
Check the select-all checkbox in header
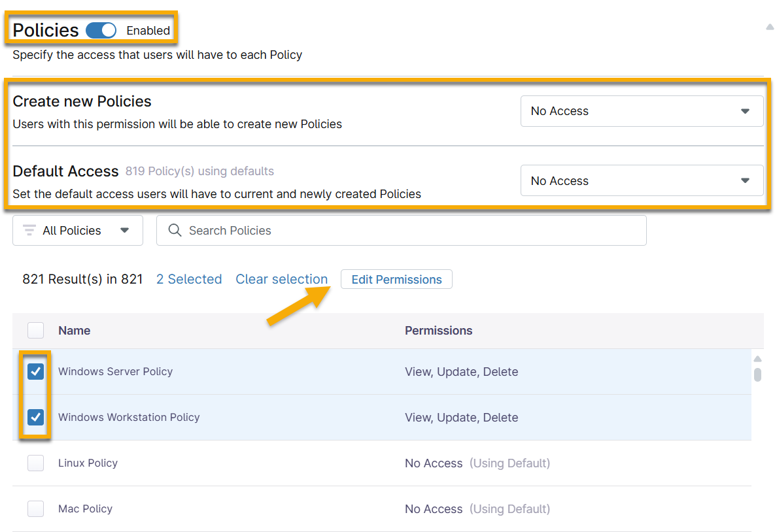pyautogui.click(x=36, y=331)
